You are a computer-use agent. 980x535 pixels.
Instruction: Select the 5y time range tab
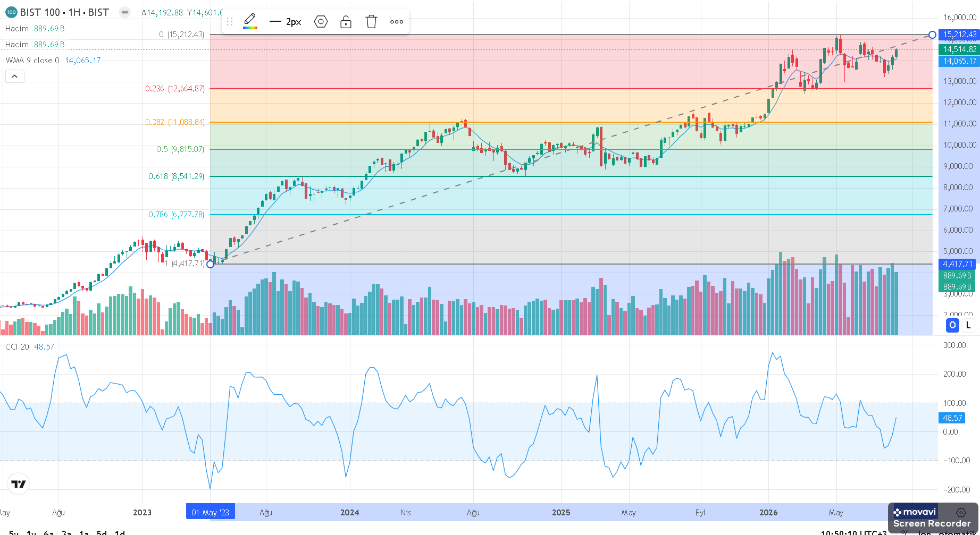point(14,532)
